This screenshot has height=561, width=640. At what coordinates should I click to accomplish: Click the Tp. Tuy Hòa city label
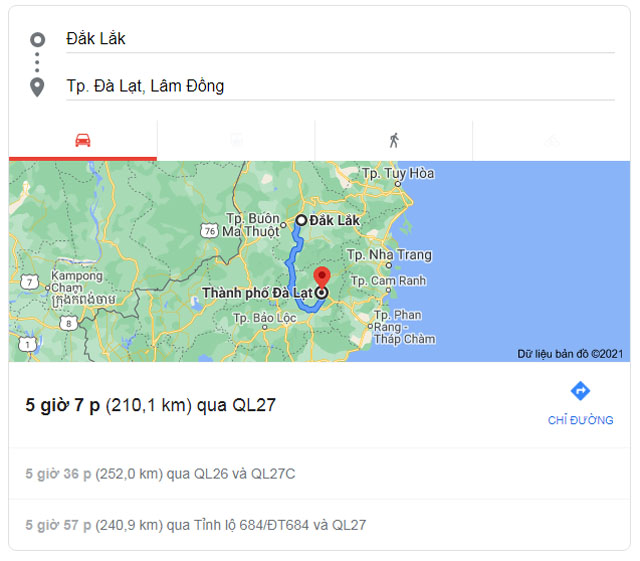398,174
